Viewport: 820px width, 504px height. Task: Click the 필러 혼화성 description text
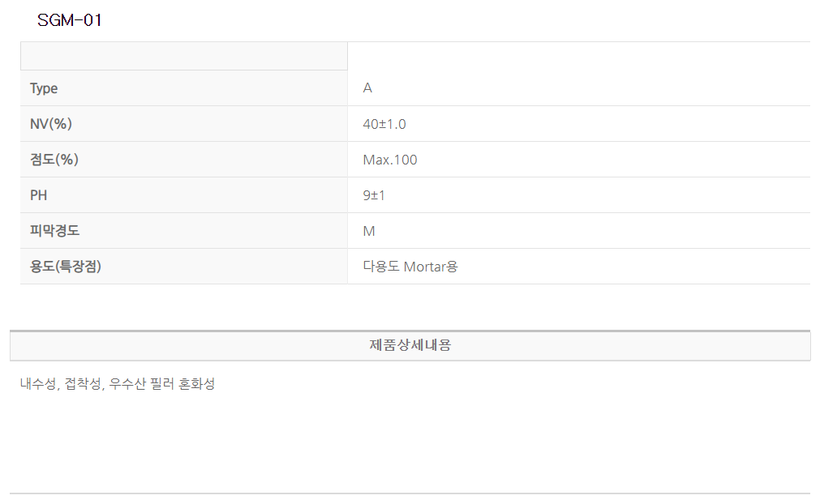[x=182, y=384]
